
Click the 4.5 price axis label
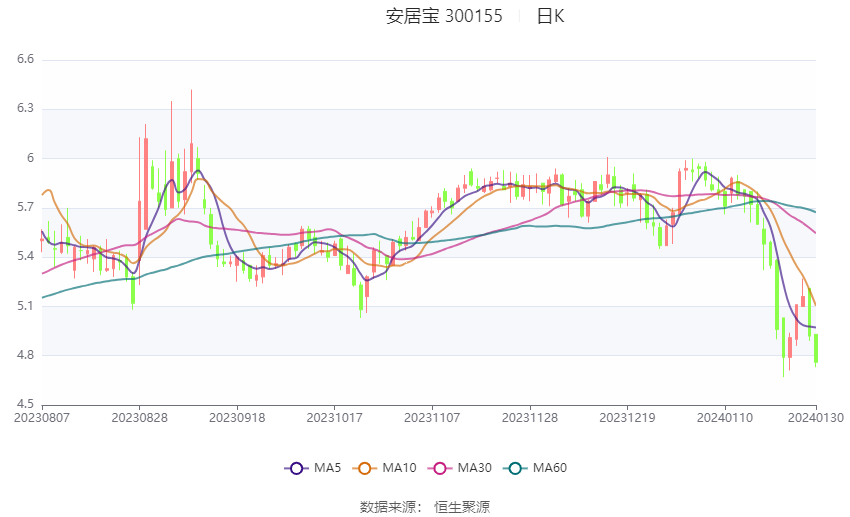pyautogui.click(x=25, y=404)
